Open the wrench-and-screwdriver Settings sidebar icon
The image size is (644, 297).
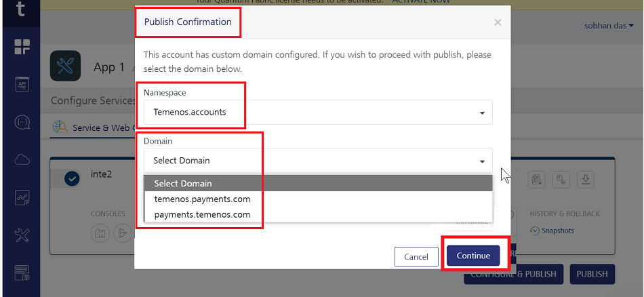click(22, 235)
